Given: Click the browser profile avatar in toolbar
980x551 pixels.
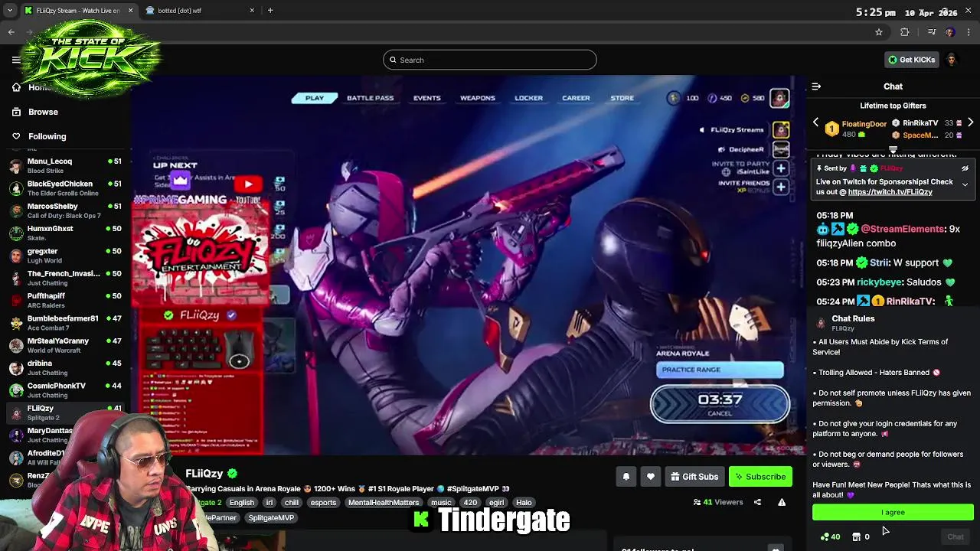Looking at the screenshot, I should 950,32.
